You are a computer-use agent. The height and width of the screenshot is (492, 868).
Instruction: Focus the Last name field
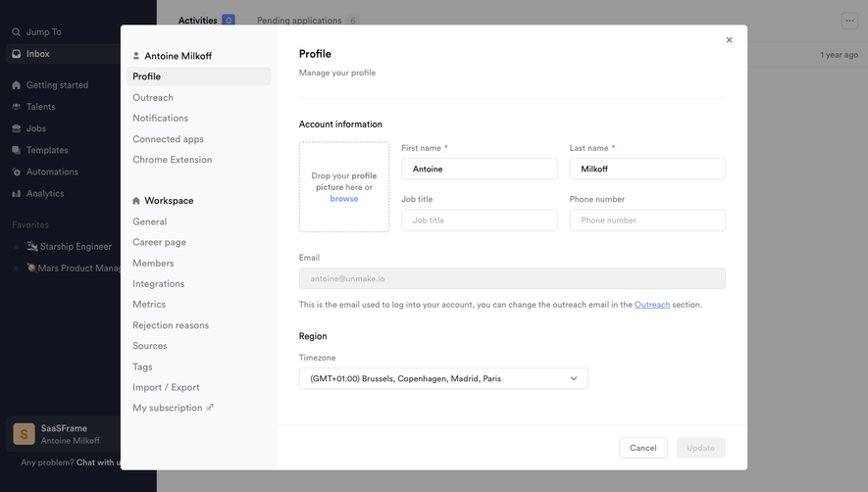[x=647, y=169]
